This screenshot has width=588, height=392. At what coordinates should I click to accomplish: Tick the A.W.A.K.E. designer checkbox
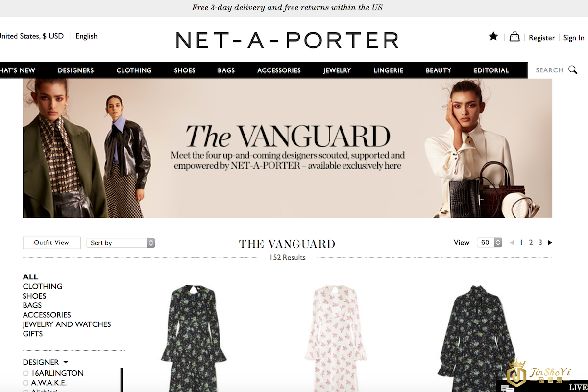click(26, 383)
